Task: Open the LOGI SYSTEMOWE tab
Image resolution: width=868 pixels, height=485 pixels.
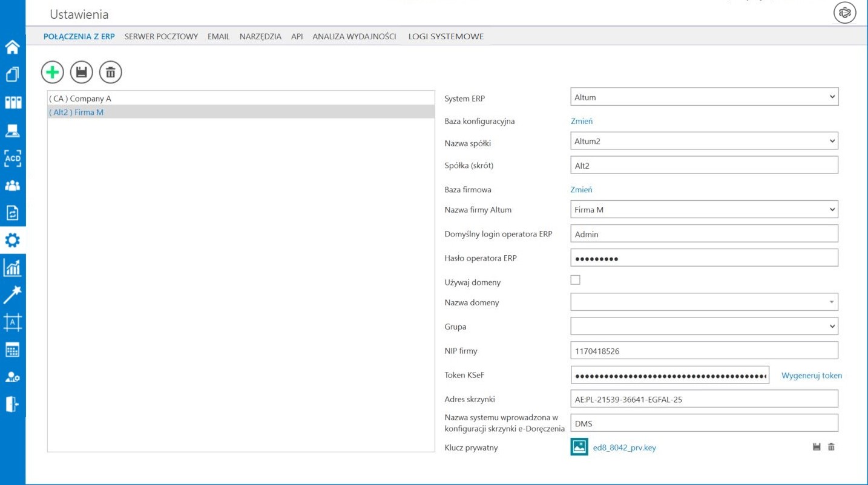Action: coord(446,36)
